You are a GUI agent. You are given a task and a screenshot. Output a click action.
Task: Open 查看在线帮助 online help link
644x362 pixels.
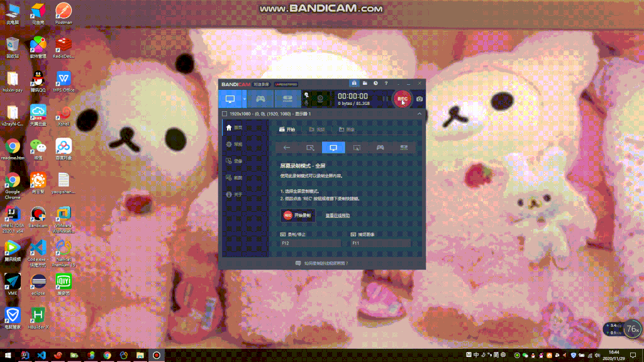pos(338,215)
